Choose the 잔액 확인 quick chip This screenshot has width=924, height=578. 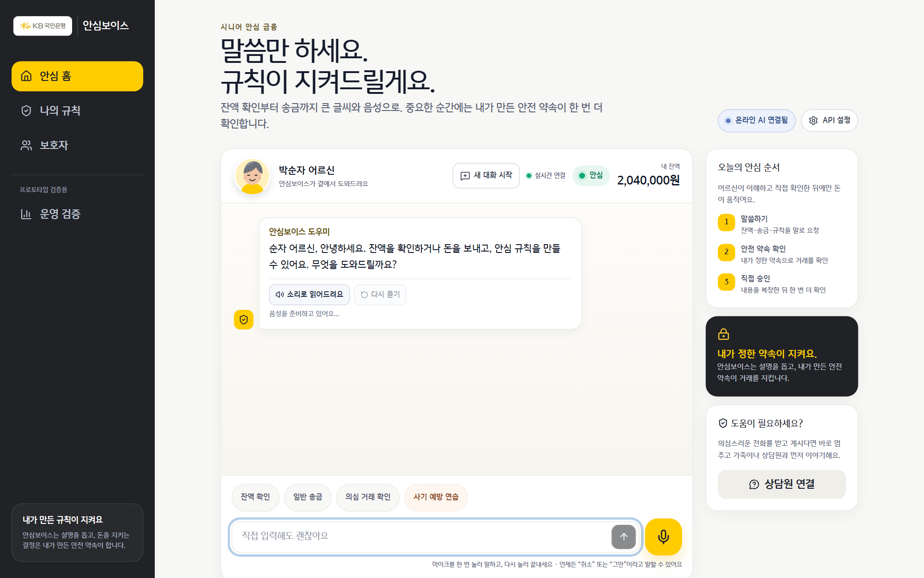[255, 497]
